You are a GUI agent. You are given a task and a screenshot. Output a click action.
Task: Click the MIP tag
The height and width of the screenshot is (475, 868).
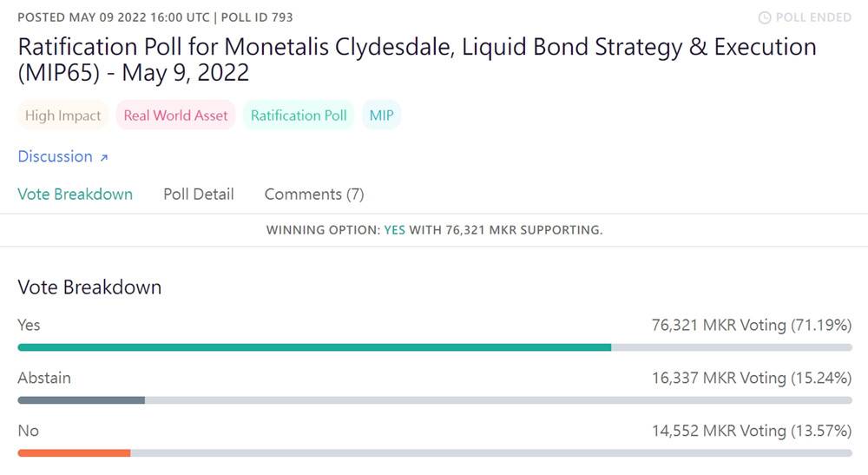(x=381, y=115)
